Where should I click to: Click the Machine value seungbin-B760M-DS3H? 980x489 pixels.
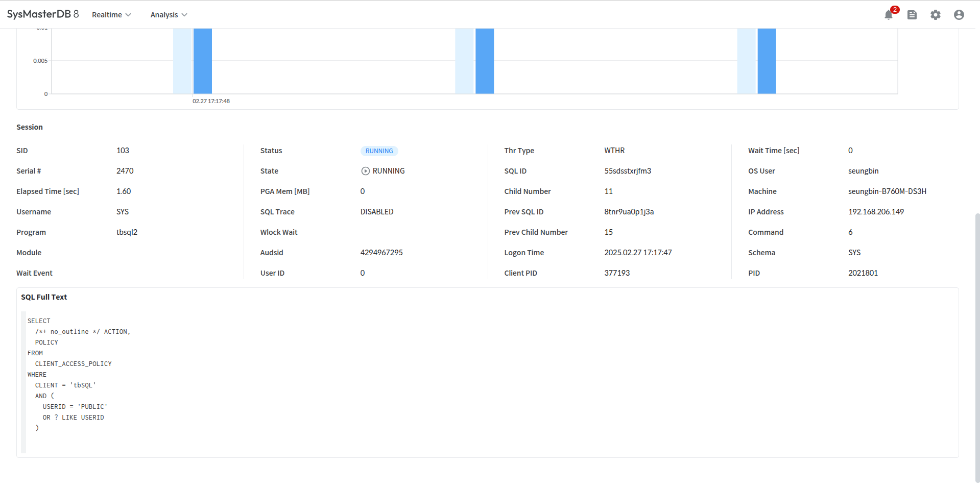tap(887, 191)
